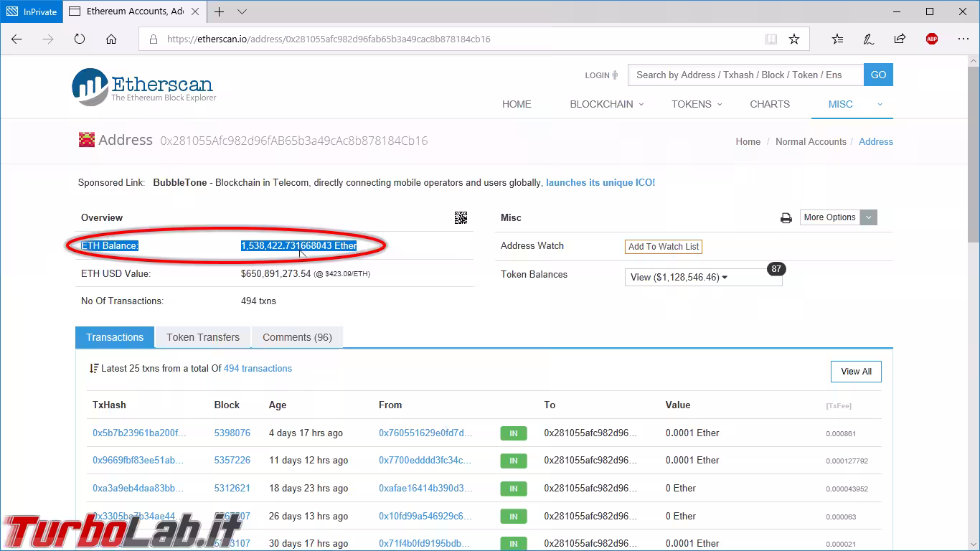Click the View All button
Viewport: 980px width, 551px height.
pos(856,372)
